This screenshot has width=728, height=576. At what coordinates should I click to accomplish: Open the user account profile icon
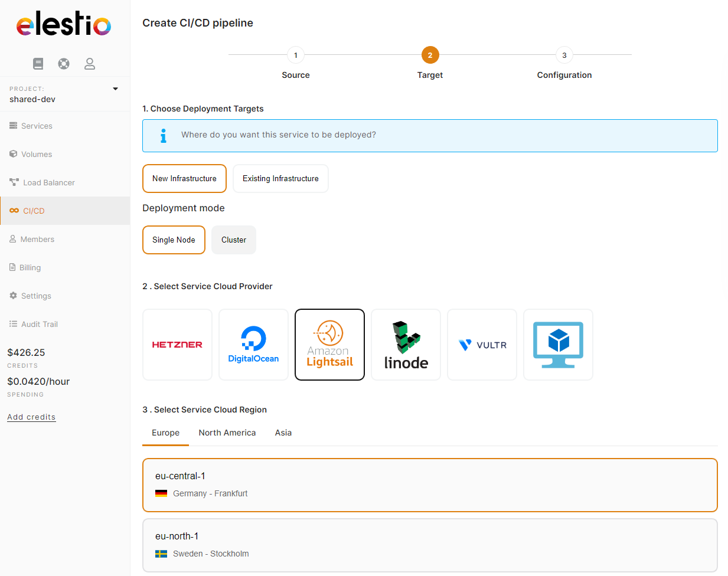point(90,64)
